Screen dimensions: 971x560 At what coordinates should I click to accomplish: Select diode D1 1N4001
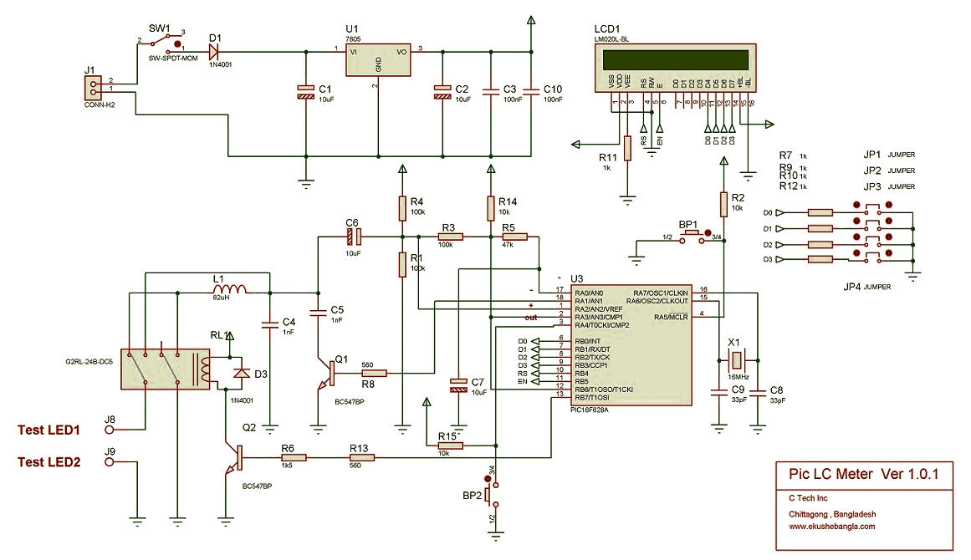215,51
